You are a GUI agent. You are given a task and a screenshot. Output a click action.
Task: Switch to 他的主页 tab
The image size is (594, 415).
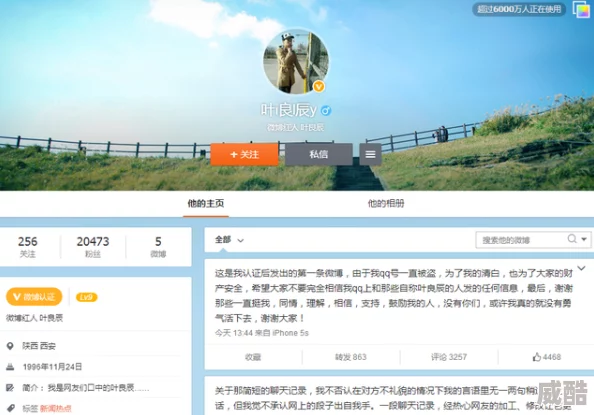pyautogui.click(x=206, y=204)
